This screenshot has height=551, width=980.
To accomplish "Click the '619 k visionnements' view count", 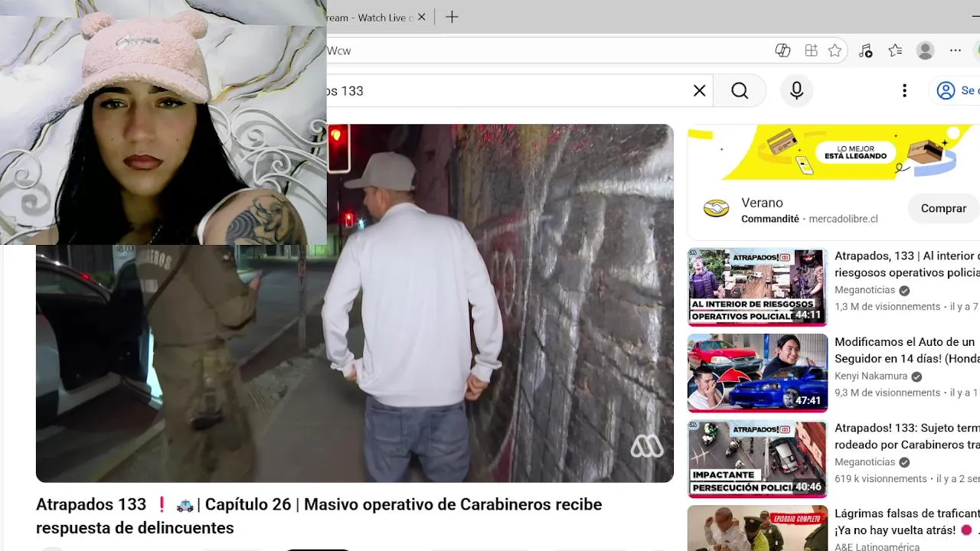I will (x=880, y=479).
